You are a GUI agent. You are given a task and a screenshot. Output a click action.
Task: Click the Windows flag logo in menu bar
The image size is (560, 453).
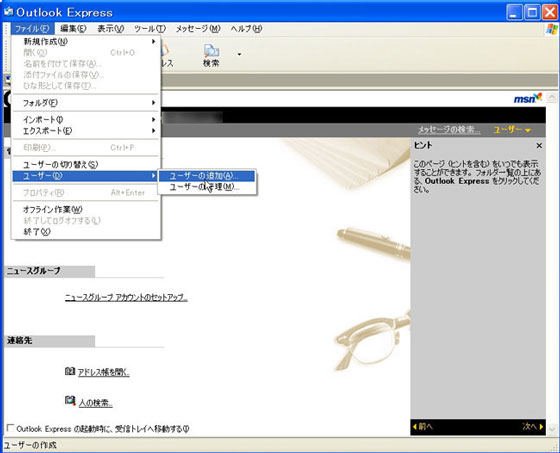[552, 29]
